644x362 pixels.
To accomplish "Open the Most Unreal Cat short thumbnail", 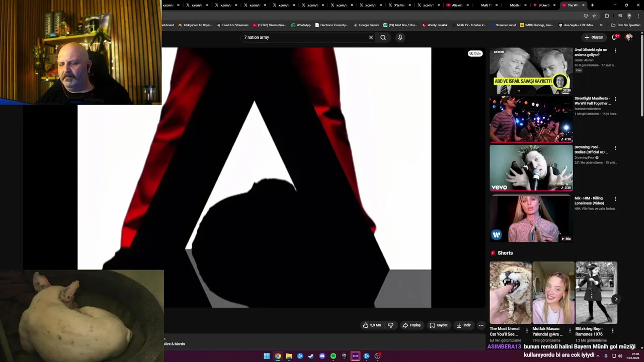I will coord(511,293).
